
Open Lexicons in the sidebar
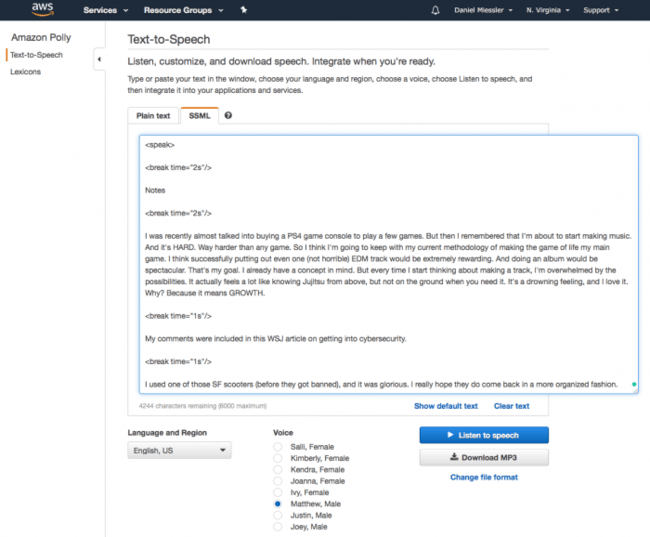[x=25, y=72]
